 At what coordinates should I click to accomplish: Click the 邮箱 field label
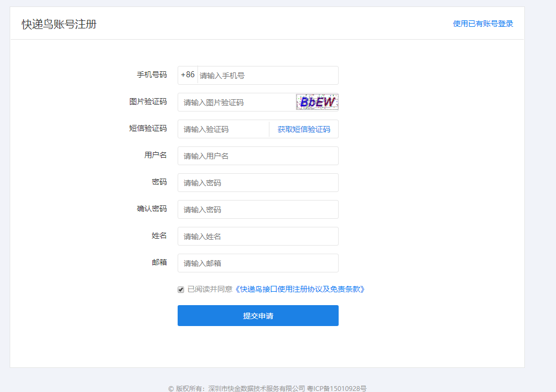point(159,262)
